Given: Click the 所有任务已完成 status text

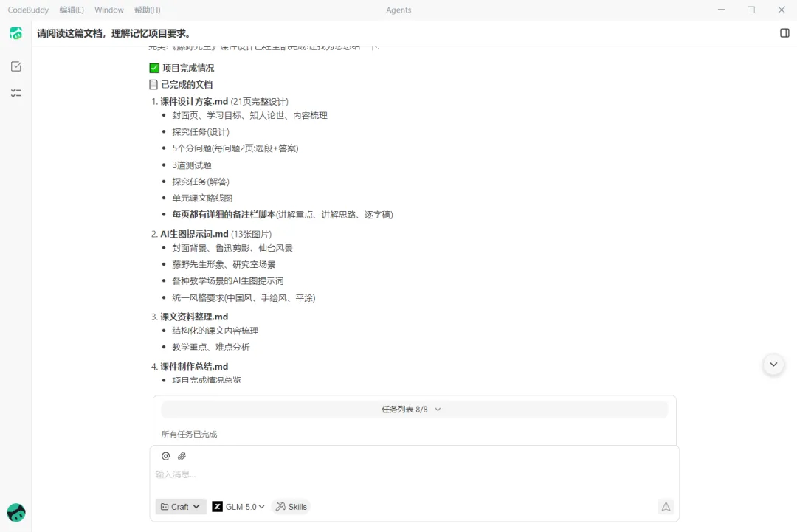Looking at the screenshot, I should [x=189, y=434].
